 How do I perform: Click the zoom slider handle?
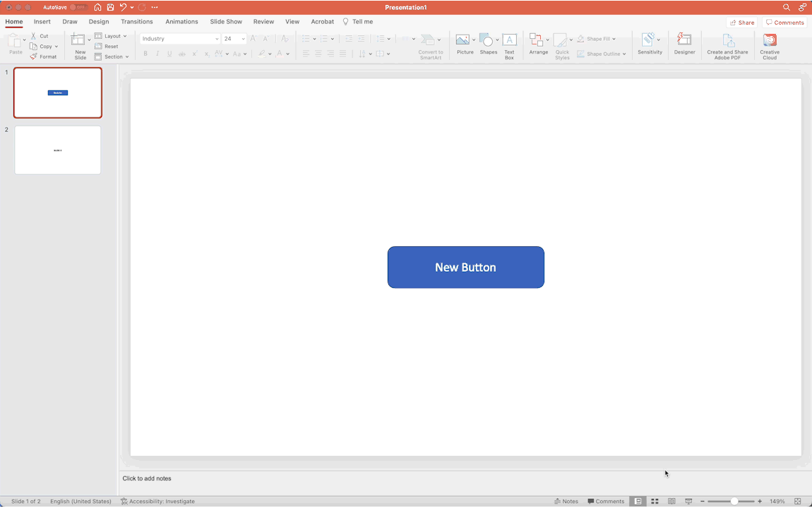pos(734,501)
